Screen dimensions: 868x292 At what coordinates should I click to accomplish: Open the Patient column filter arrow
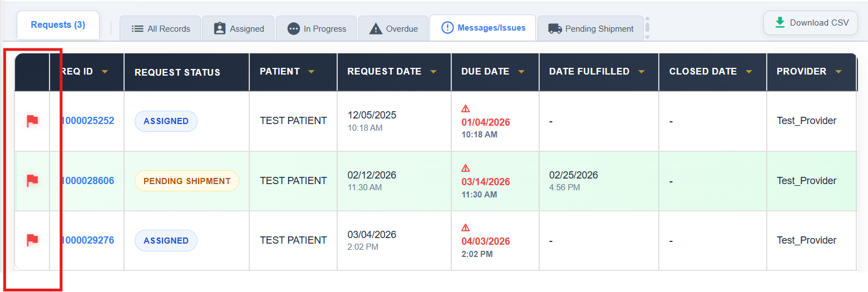click(x=311, y=72)
